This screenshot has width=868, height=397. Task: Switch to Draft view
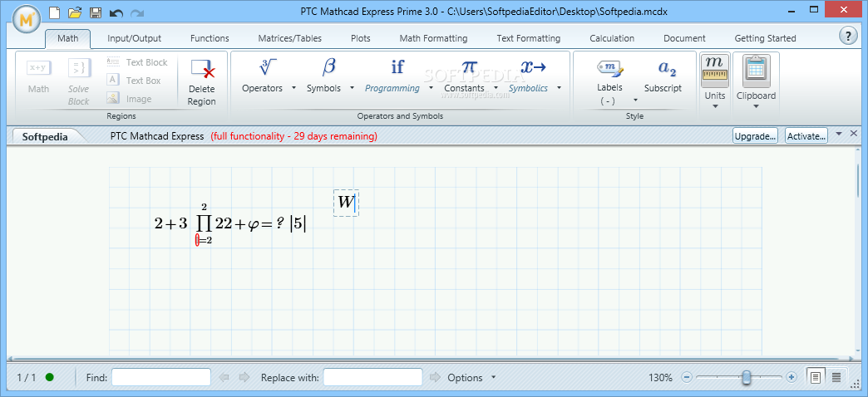(836, 377)
